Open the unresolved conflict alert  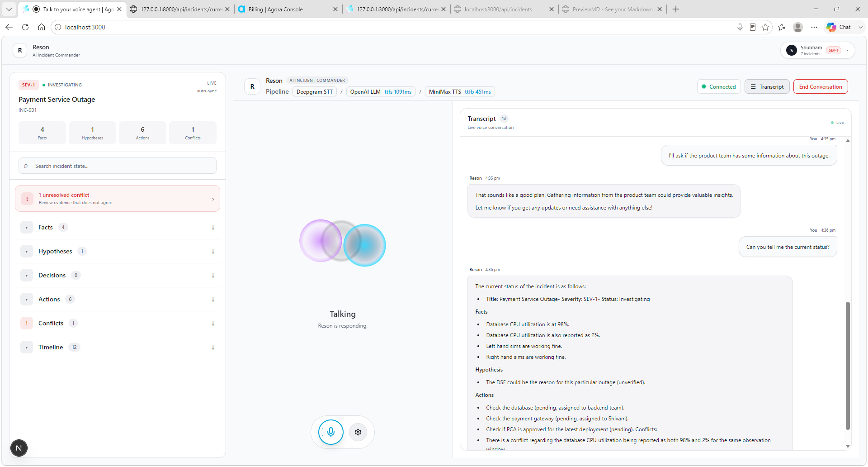118,198
